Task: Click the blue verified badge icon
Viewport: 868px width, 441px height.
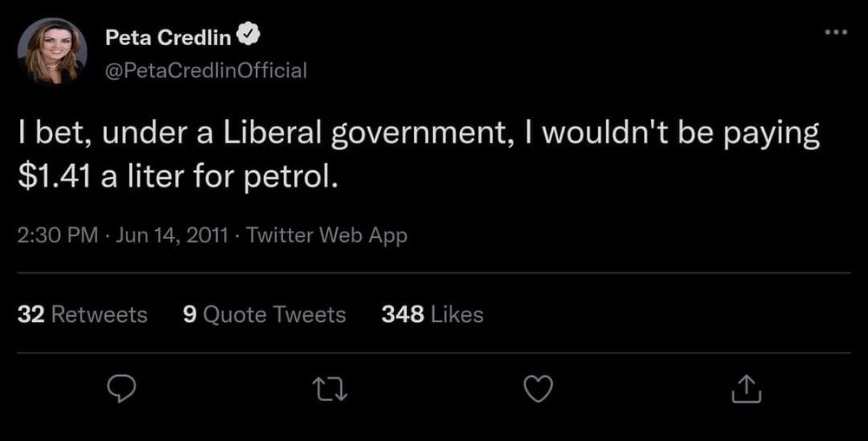Action: [x=248, y=36]
